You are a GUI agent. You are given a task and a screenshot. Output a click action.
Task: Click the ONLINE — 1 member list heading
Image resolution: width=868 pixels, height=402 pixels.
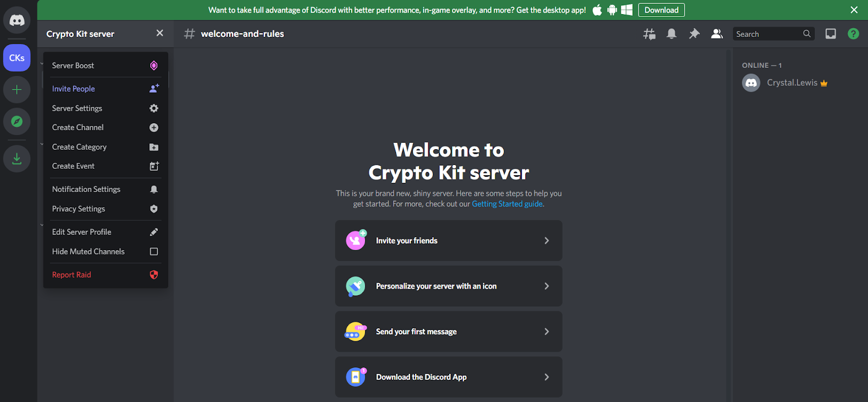click(x=762, y=65)
